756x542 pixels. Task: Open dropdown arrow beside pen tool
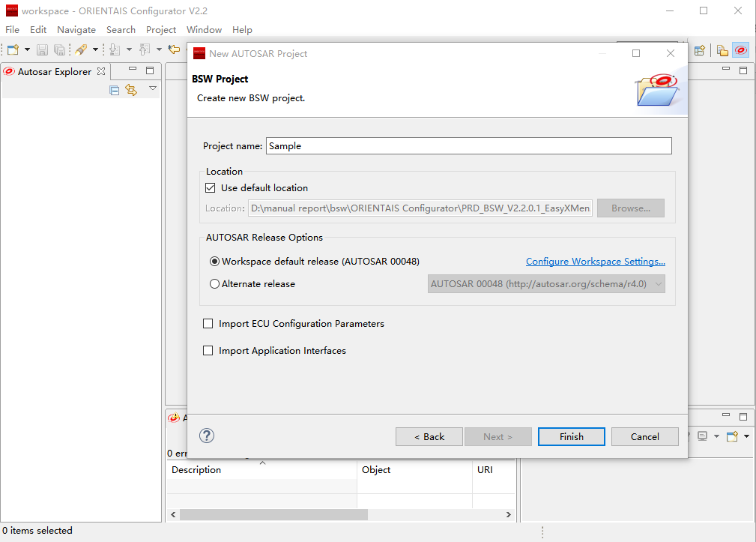[95, 50]
